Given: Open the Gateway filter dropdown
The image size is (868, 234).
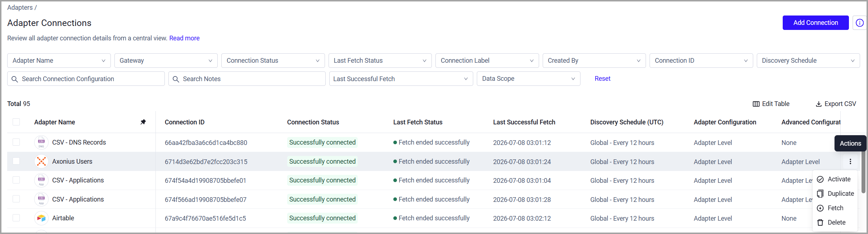Looking at the screenshot, I should click(x=166, y=61).
